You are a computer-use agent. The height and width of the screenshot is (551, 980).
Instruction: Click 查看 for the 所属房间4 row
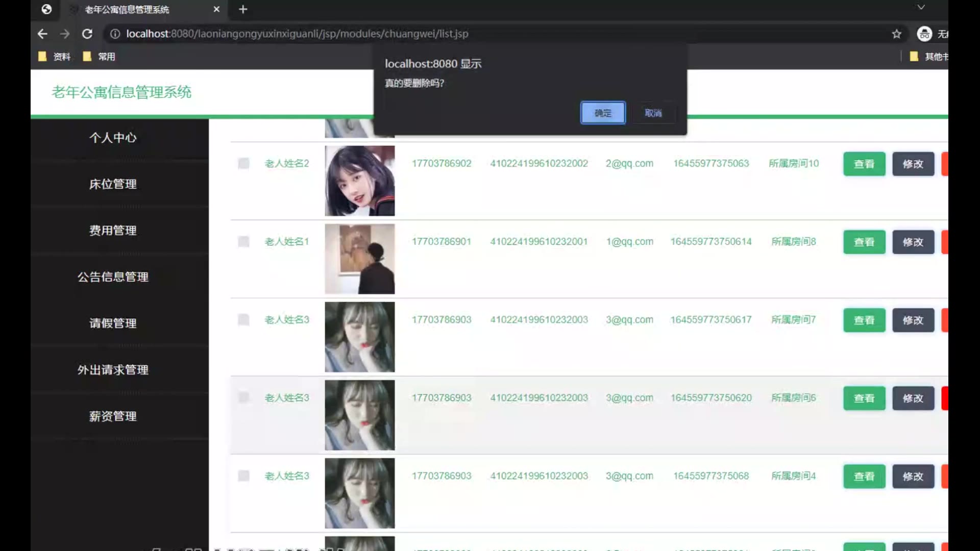tap(864, 476)
